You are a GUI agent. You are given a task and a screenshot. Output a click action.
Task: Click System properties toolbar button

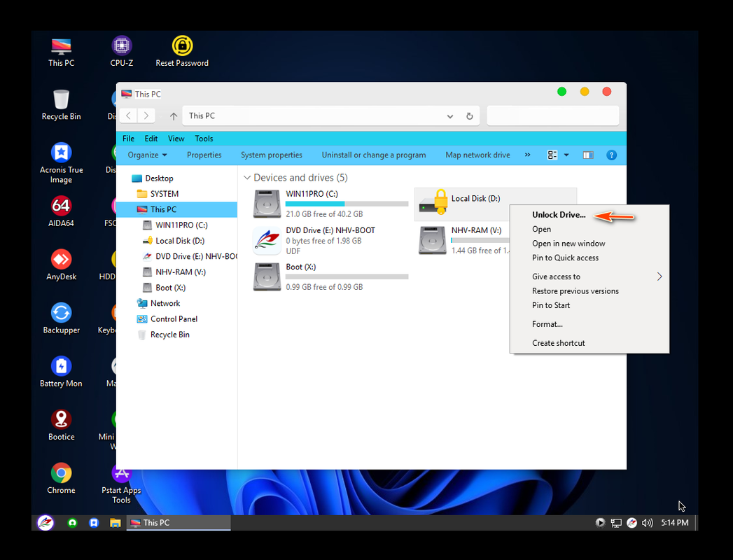[x=272, y=155]
